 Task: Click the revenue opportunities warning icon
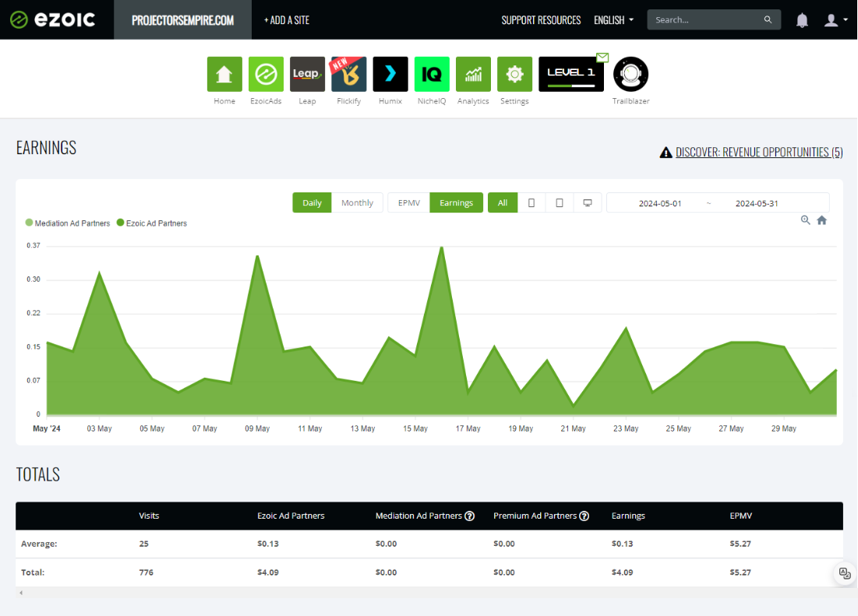coord(666,153)
